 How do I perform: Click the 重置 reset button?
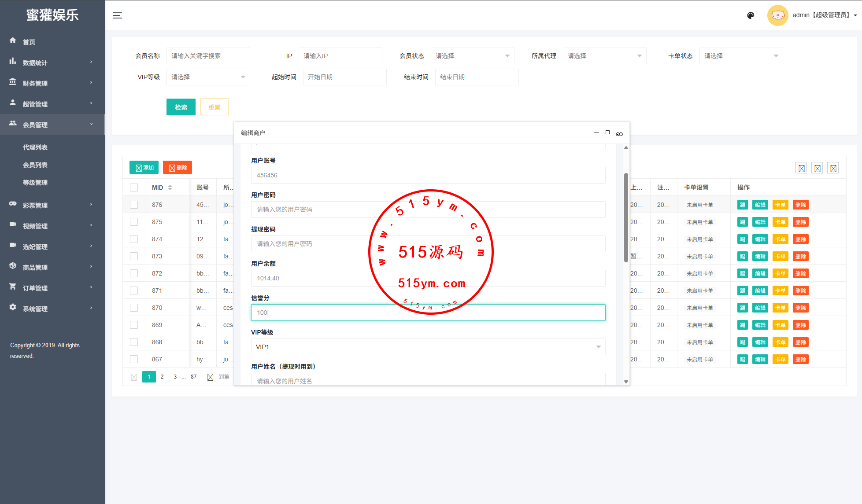214,107
